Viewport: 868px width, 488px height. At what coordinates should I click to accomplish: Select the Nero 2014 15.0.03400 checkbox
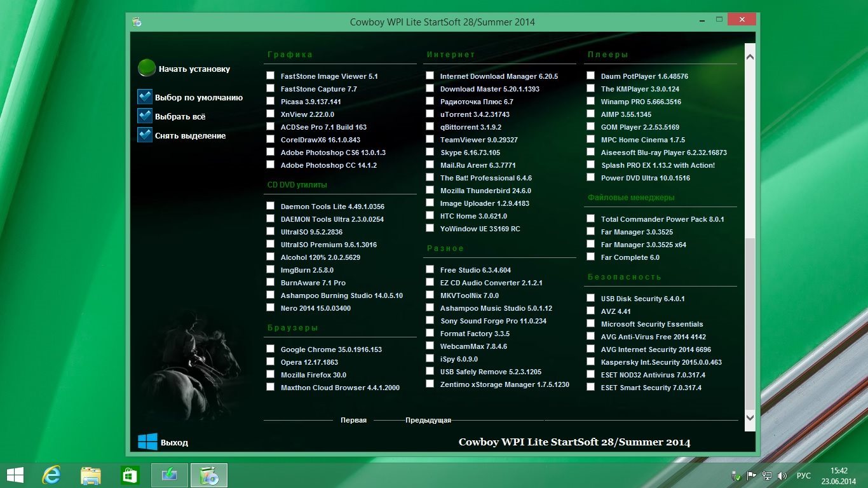(271, 308)
